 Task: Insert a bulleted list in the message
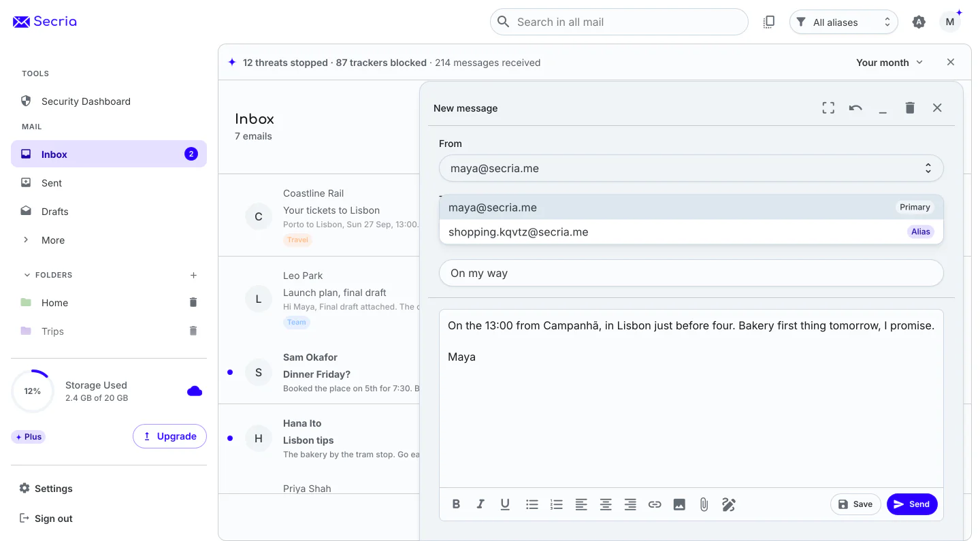pos(532,504)
